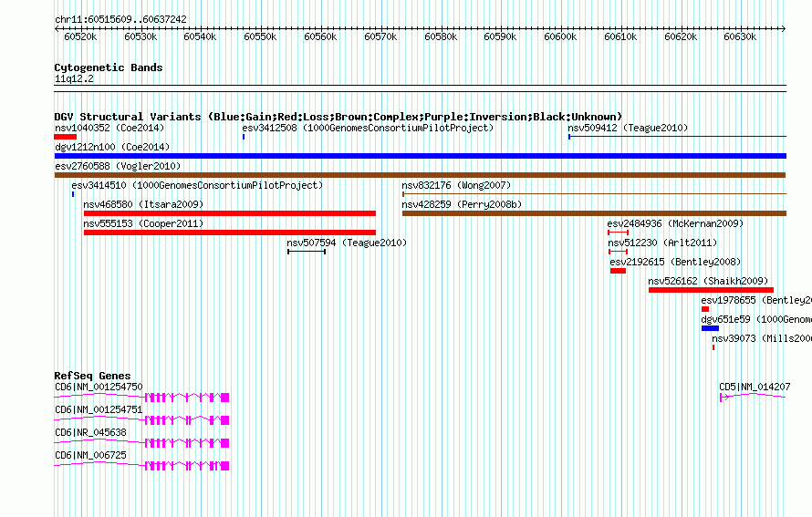This screenshot has height=517, width=812.
Task: Open the CD6|NR_045638 gene label
Action: tap(90, 432)
